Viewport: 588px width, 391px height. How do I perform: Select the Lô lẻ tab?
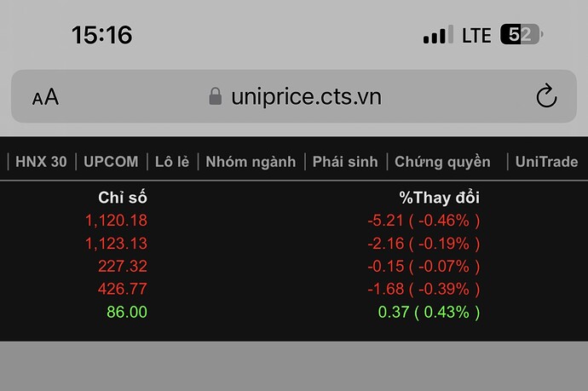[x=171, y=161]
